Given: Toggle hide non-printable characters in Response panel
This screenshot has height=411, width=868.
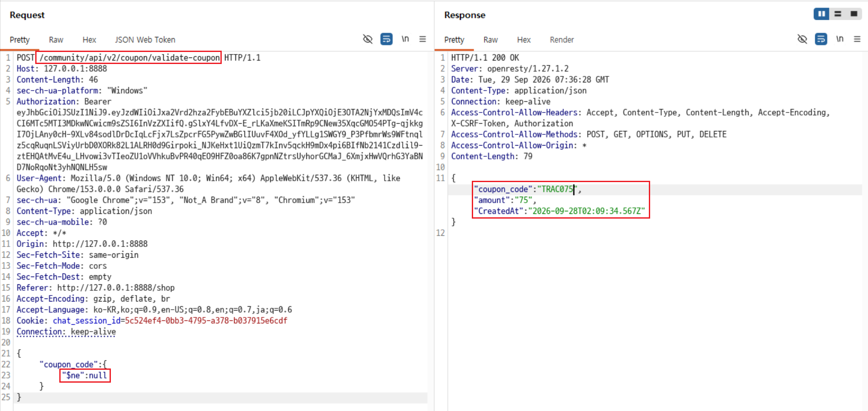Looking at the screenshot, I should (x=802, y=39).
